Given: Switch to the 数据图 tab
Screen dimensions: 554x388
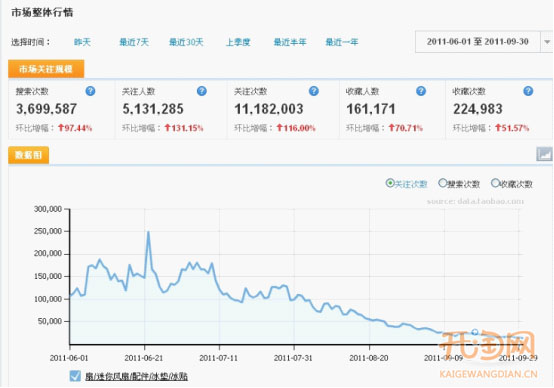Looking at the screenshot, I should click(29, 155).
